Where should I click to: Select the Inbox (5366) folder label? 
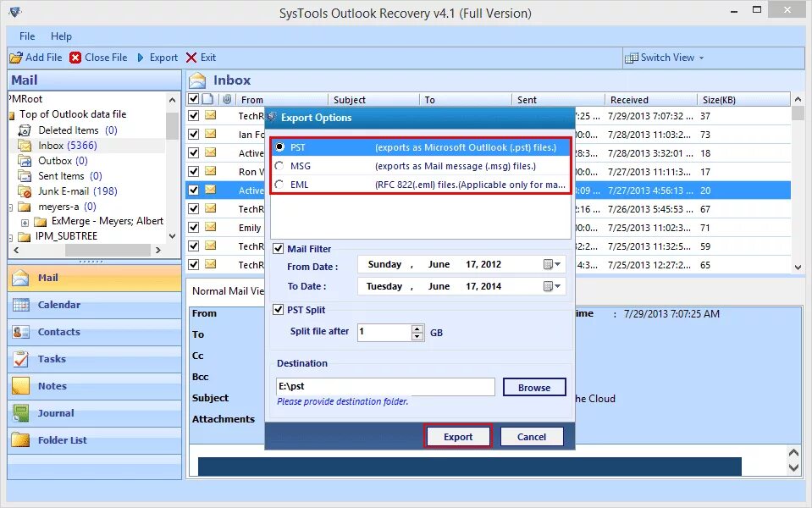(68, 146)
